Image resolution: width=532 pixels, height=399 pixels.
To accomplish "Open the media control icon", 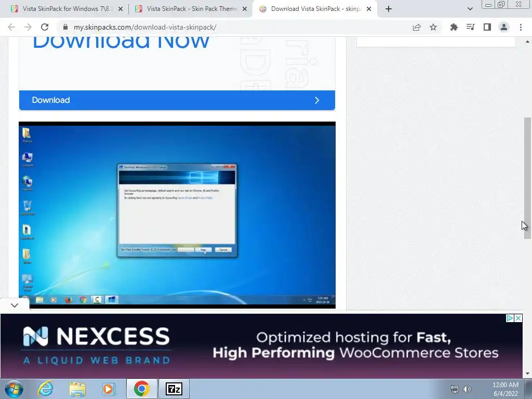I will pyautogui.click(x=470, y=27).
